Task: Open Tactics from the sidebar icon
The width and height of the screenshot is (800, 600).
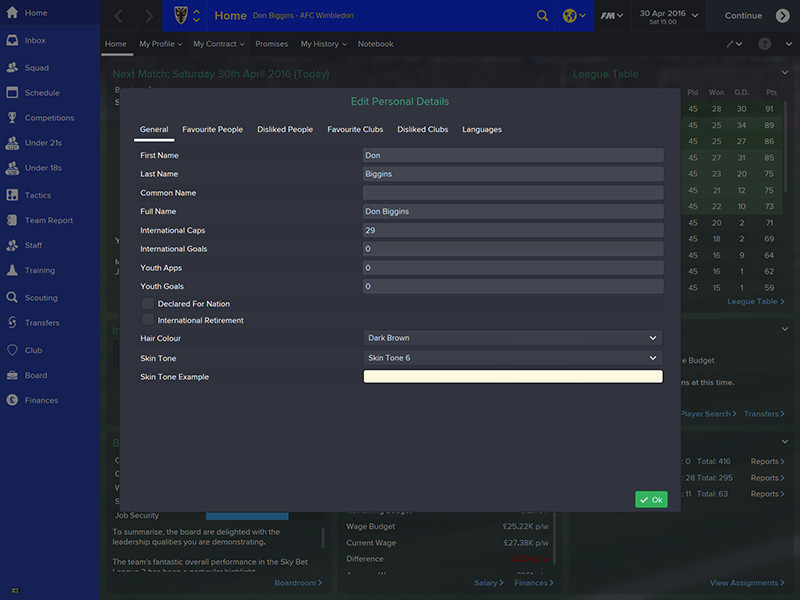Action: pyautogui.click(x=12, y=195)
